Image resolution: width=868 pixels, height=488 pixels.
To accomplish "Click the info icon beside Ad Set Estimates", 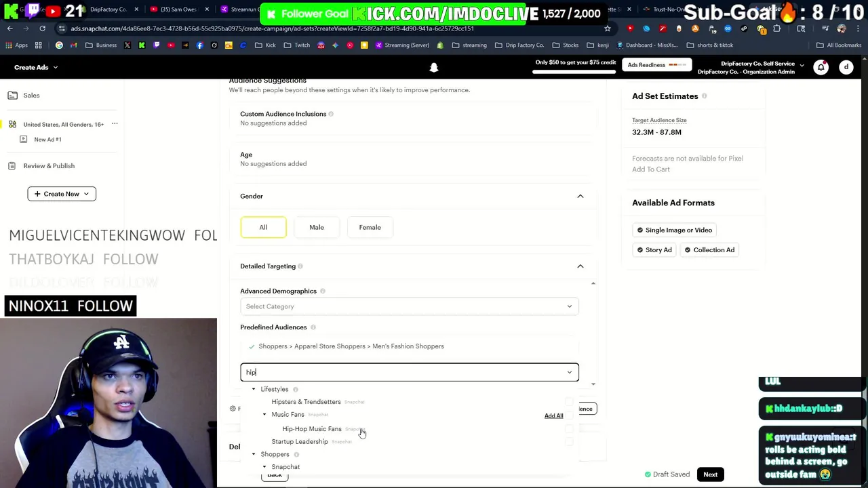I will pos(704,96).
